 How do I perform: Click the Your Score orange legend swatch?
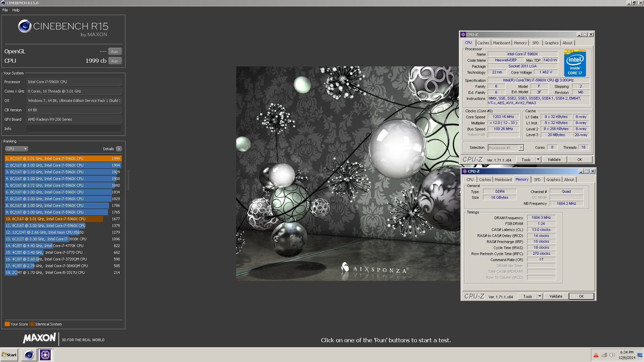tap(7, 324)
